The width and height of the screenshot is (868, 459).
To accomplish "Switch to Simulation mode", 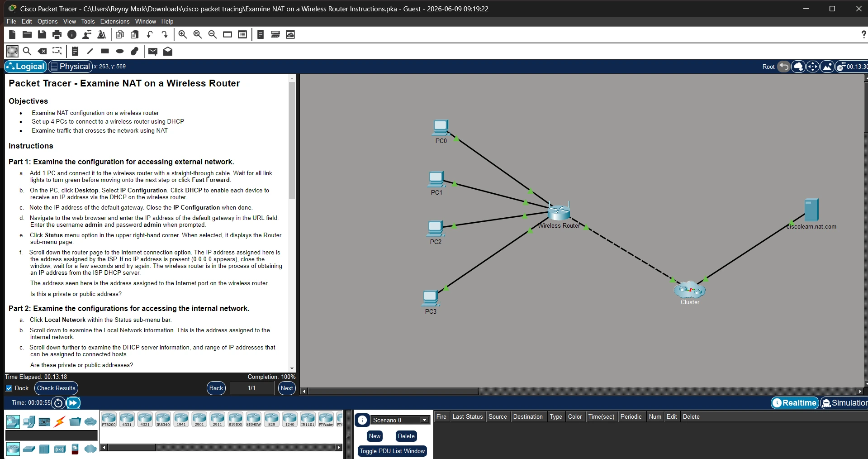I will (844, 402).
